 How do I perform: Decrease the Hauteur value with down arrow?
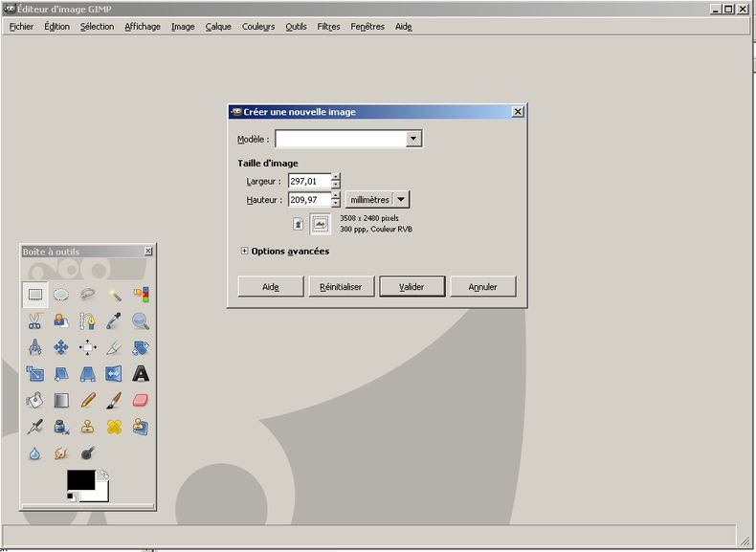click(x=336, y=203)
